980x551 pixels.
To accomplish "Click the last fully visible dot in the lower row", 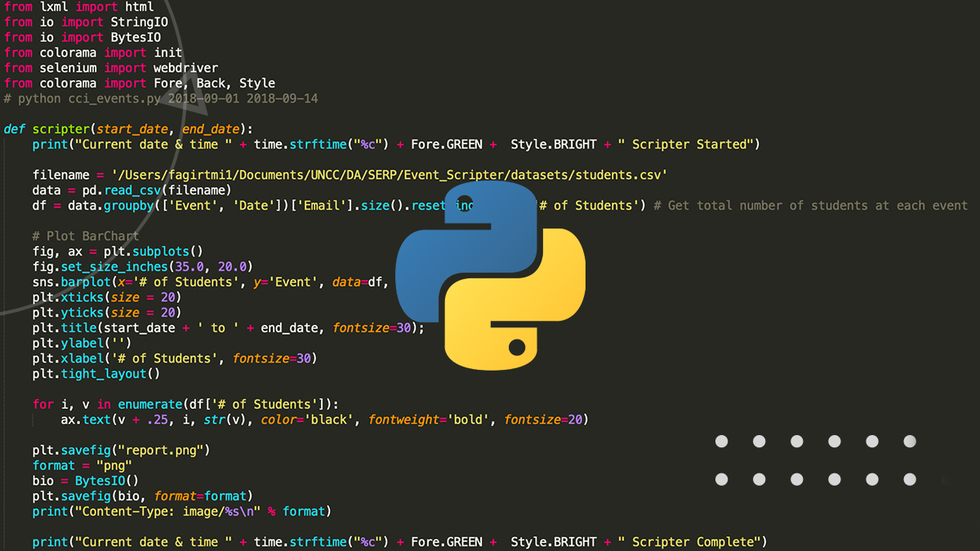I will [x=910, y=479].
